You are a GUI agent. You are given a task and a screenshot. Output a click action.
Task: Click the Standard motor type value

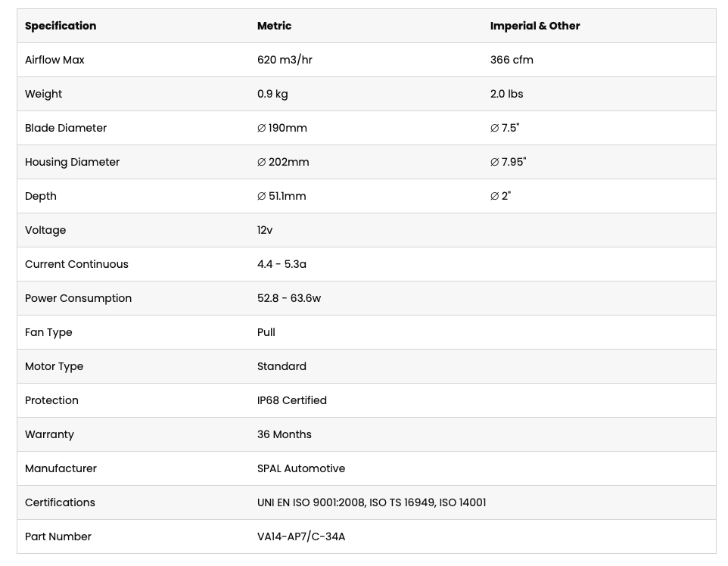click(x=282, y=366)
